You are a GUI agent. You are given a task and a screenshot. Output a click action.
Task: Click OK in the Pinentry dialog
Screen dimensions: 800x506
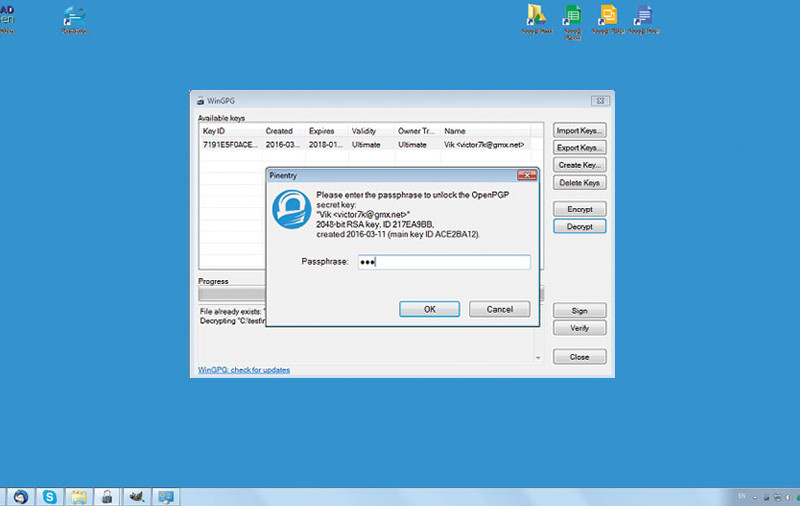tap(429, 309)
